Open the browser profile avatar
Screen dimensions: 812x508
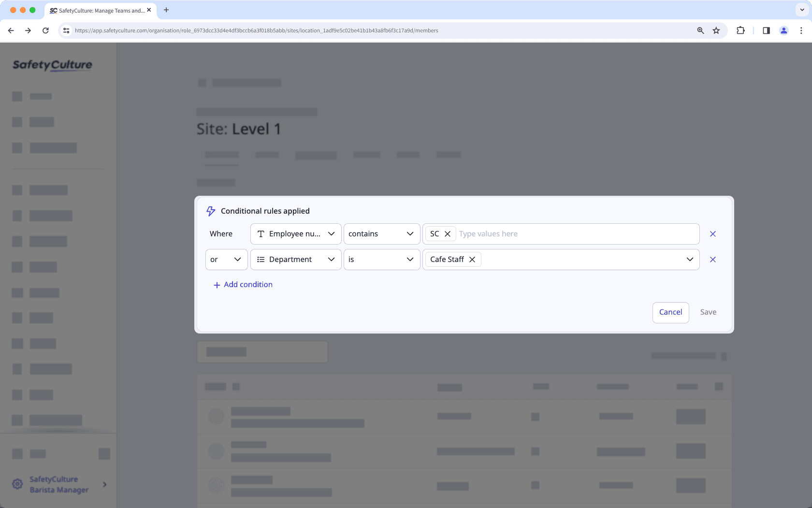[783, 30]
